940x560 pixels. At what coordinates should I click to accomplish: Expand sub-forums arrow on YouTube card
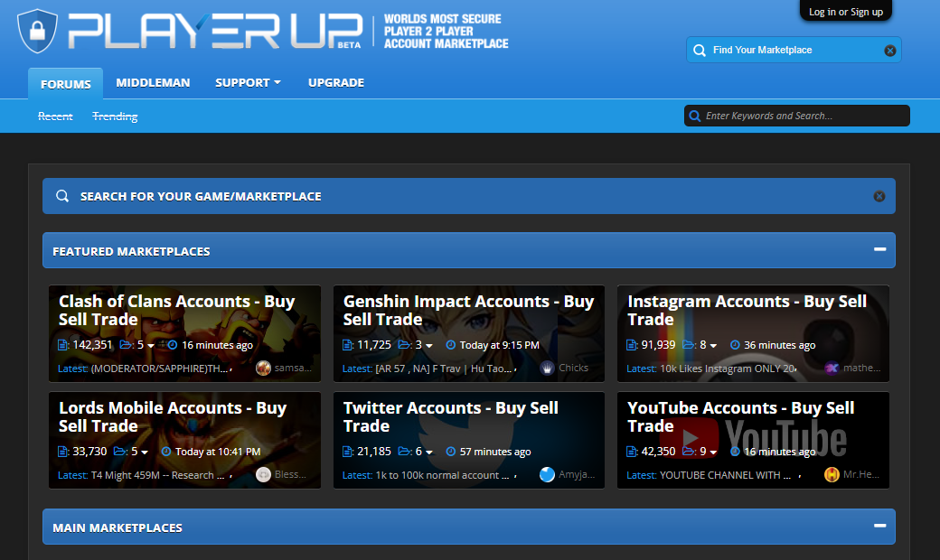[x=713, y=453]
